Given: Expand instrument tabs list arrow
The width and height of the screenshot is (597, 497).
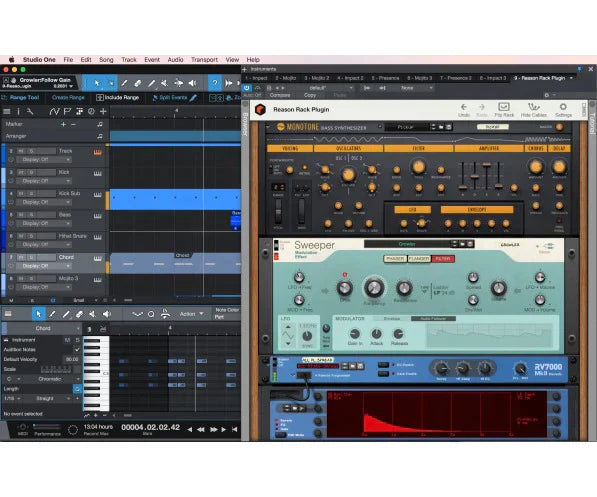Looking at the screenshot, I should pyautogui.click(x=571, y=78).
